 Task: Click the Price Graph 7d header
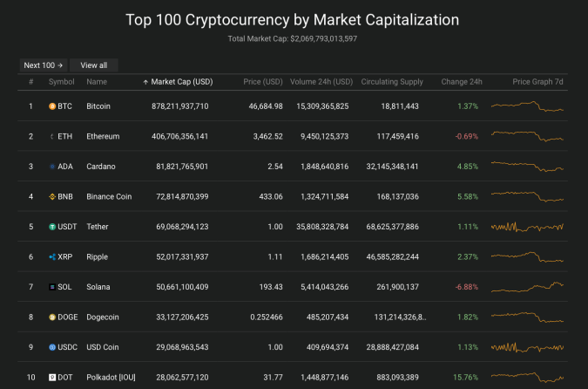[x=537, y=82]
